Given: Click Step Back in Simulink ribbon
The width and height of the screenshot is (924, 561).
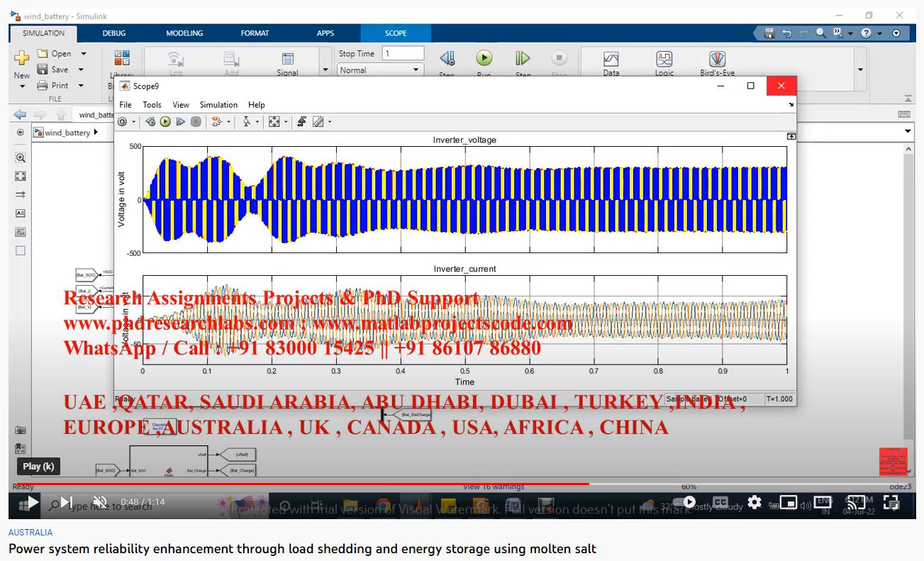Looking at the screenshot, I should click(x=447, y=59).
